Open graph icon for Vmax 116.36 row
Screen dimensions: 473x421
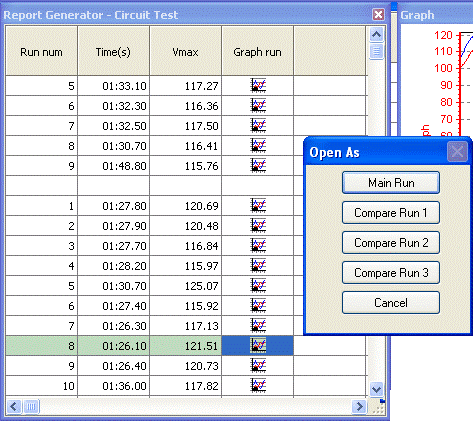[258, 105]
